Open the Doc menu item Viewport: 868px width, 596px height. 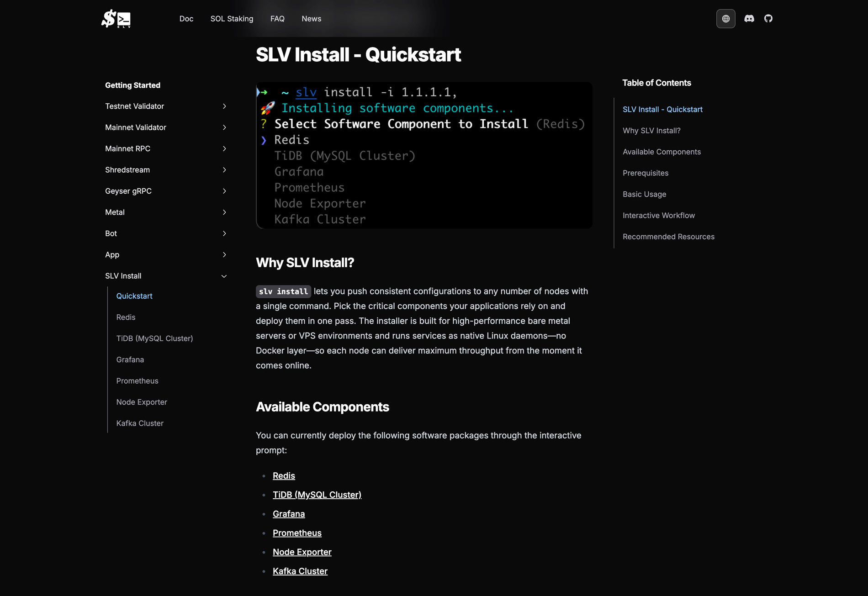pyautogui.click(x=186, y=19)
